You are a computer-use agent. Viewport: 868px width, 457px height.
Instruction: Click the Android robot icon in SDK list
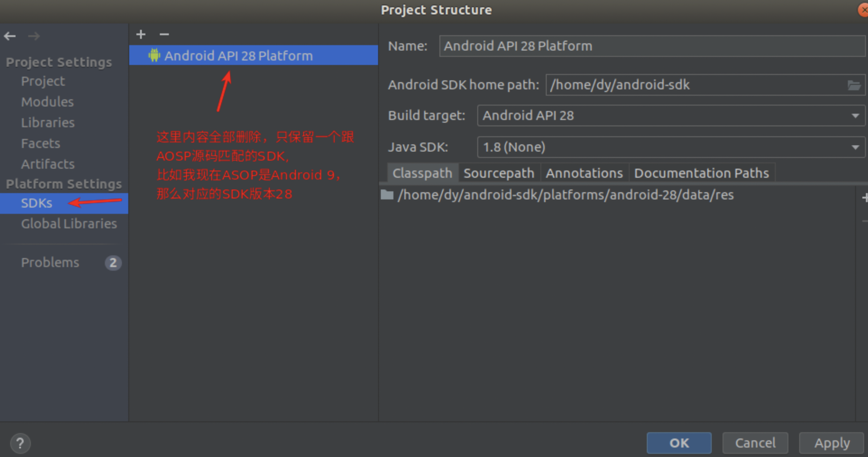[x=154, y=55]
